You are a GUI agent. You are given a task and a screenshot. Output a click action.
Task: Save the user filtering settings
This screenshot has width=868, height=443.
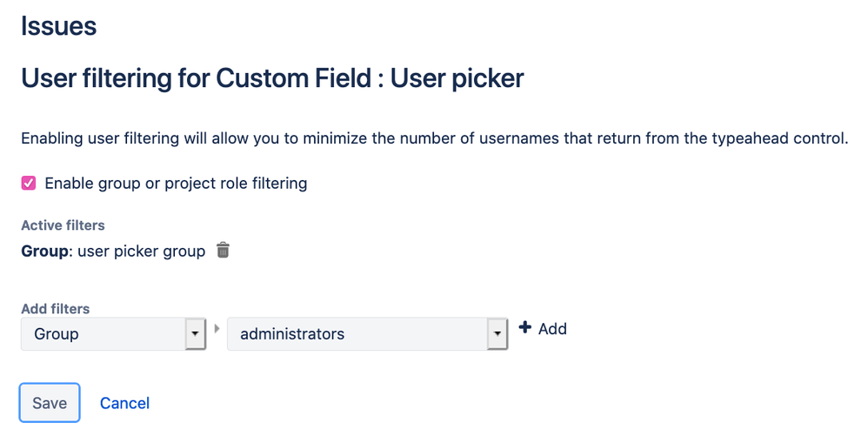pyautogui.click(x=50, y=403)
